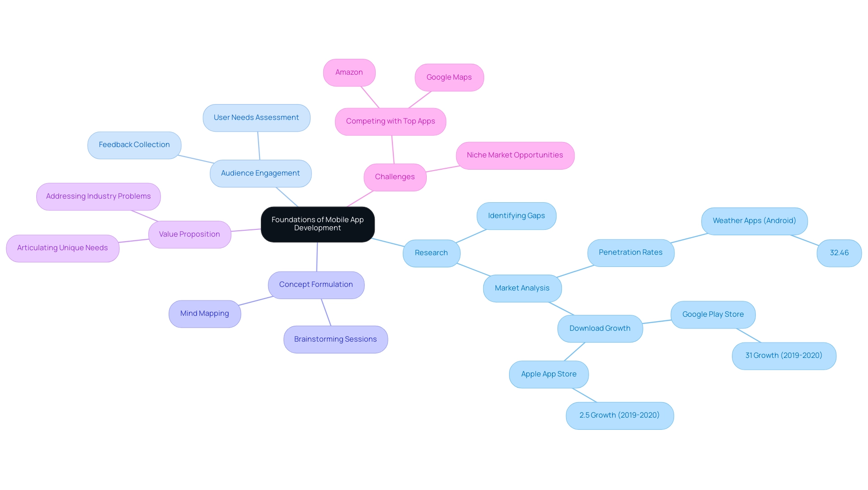
Task: Select the 32.46 data node
Action: point(839,252)
